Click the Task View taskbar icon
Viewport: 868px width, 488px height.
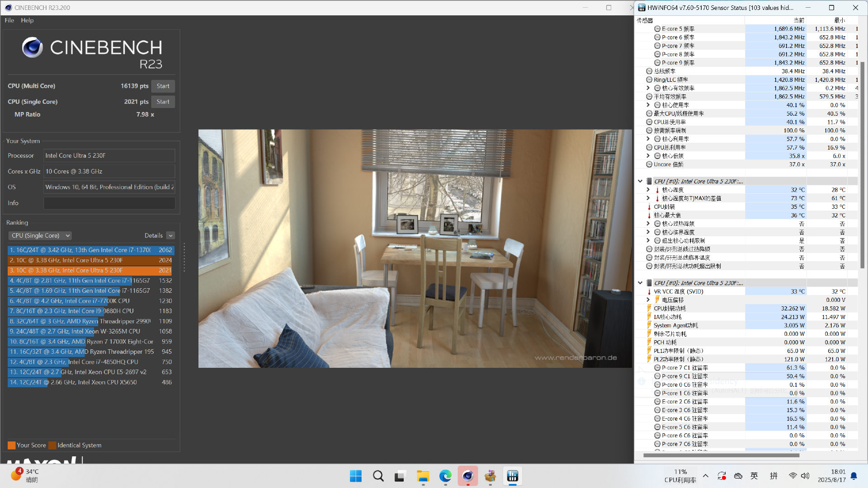400,476
